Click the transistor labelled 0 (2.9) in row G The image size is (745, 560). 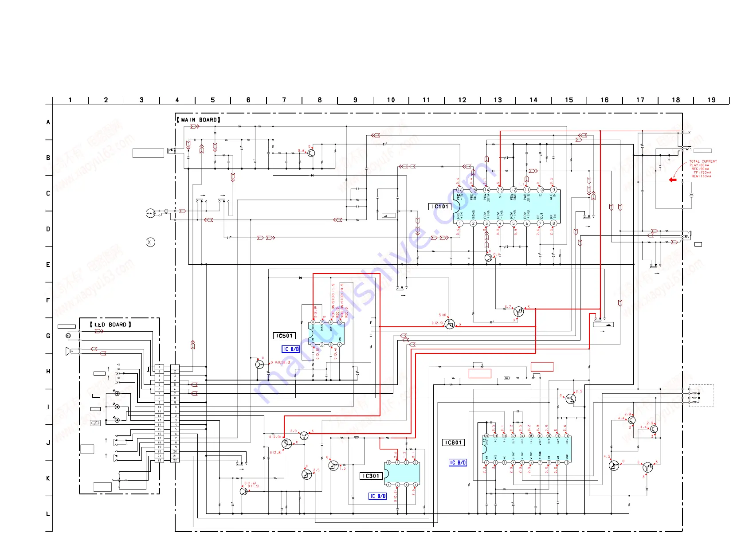click(x=450, y=324)
